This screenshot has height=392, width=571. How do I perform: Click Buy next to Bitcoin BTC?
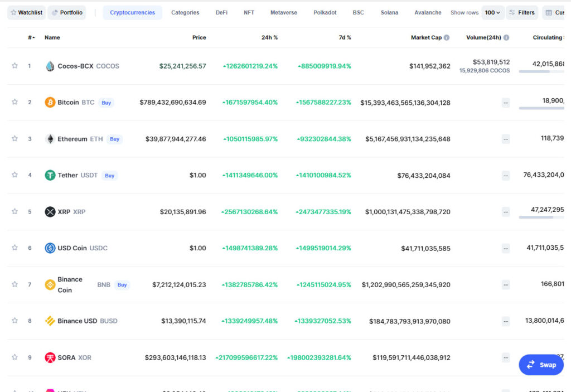click(107, 103)
